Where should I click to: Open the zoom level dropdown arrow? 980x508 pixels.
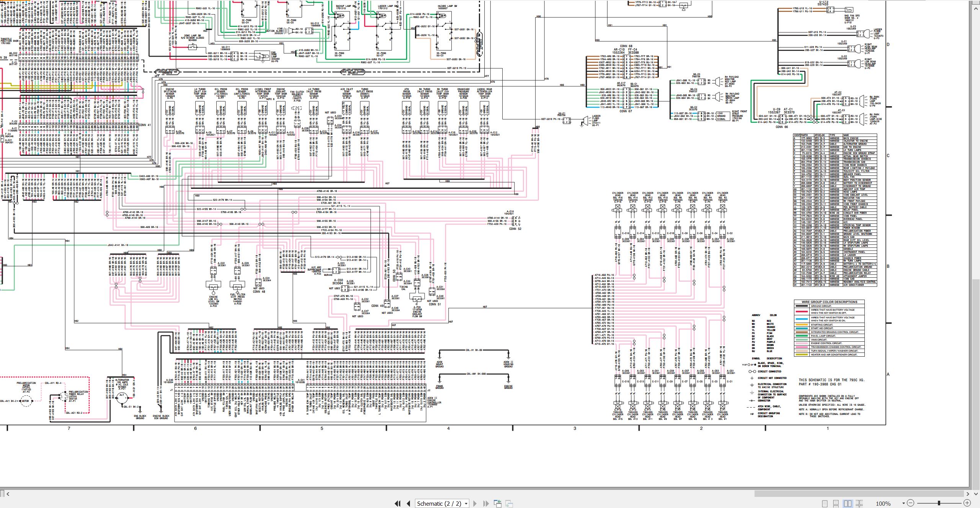click(x=903, y=503)
